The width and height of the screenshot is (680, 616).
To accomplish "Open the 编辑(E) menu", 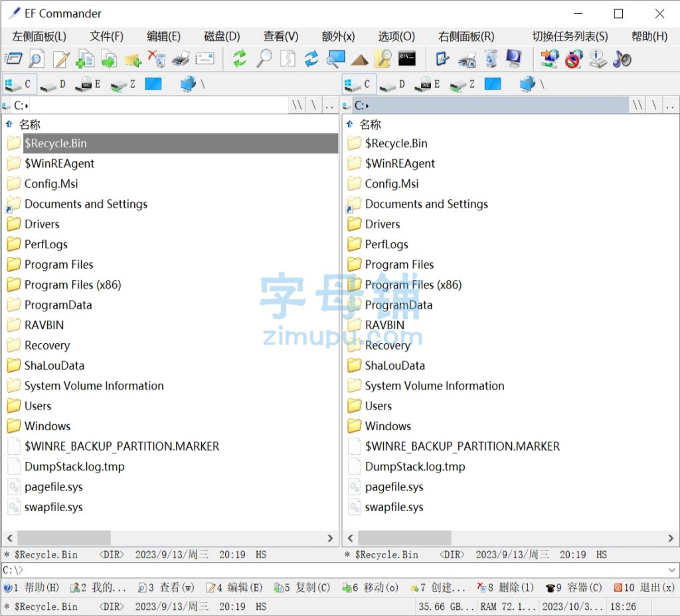I will tap(163, 37).
